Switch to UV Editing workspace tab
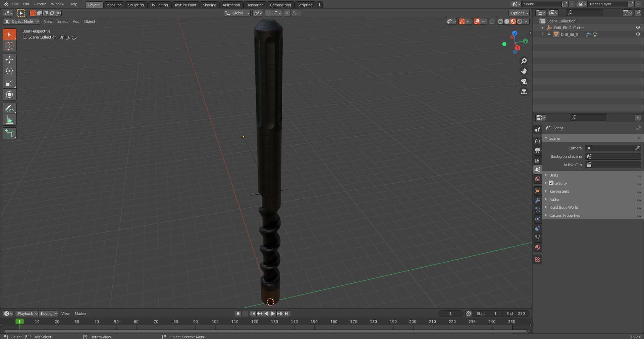 click(x=159, y=5)
